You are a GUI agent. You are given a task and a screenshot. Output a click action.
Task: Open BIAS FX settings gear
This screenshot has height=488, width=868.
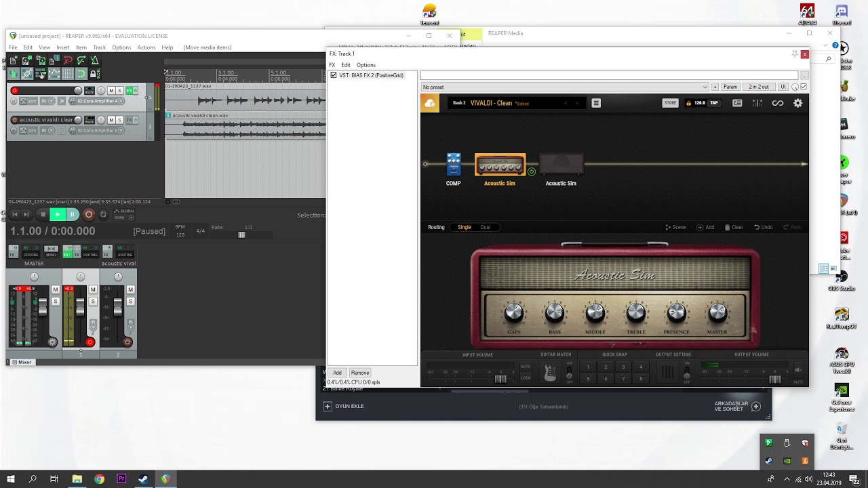coord(797,103)
